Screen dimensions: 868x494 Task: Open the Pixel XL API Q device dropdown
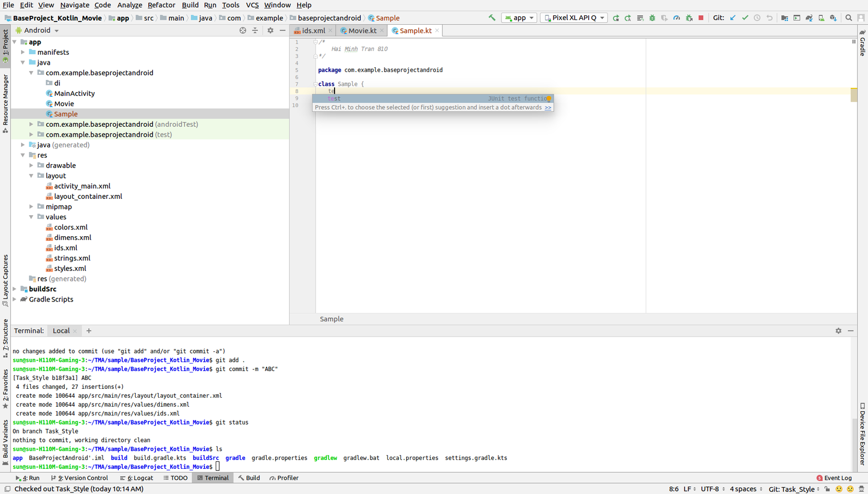click(x=574, y=18)
